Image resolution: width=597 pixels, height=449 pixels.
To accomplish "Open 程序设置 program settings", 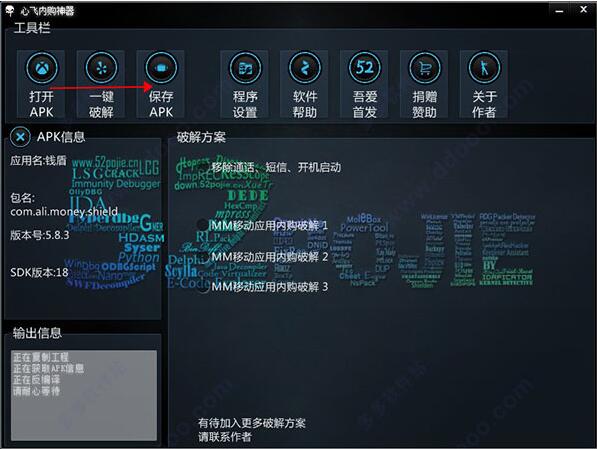I will pyautogui.click(x=245, y=85).
